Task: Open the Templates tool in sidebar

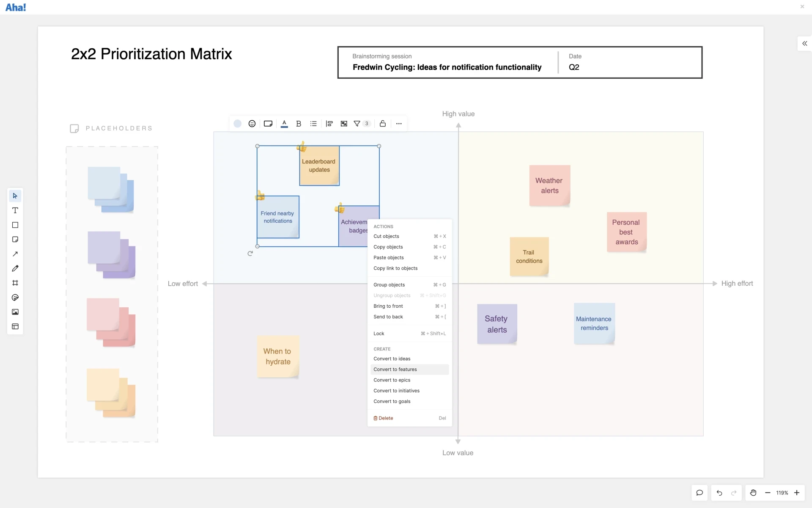Action: tap(15, 326)
